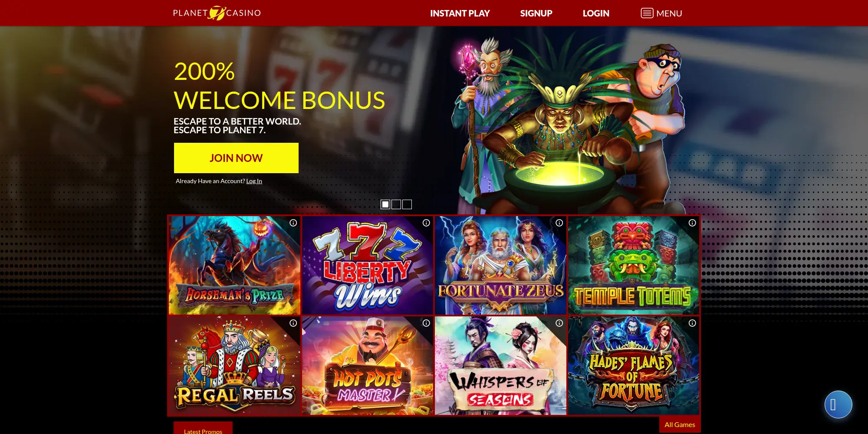Open info for Whispers of Seasons
Image resolution: width=868 pixels, height=434 pixels.
(559, 323)
